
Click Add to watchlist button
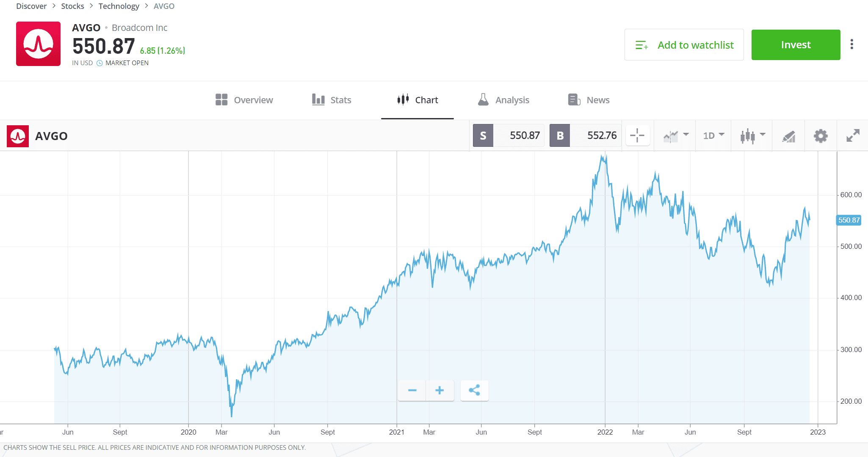click(x=684, y=45)
